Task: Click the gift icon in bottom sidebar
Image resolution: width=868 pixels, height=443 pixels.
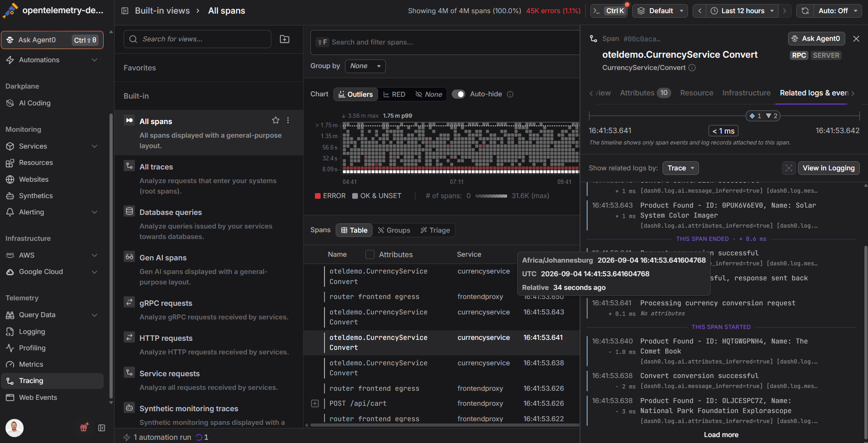Action: coord(84,428)
